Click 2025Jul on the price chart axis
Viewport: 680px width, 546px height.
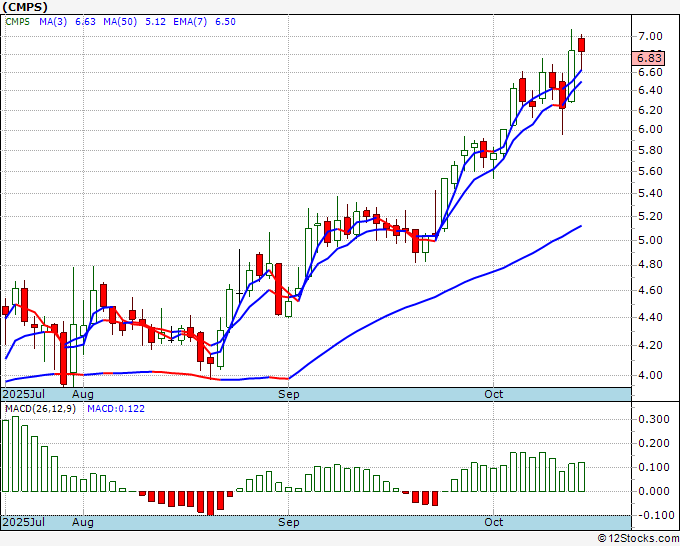(x=23, y=394)
